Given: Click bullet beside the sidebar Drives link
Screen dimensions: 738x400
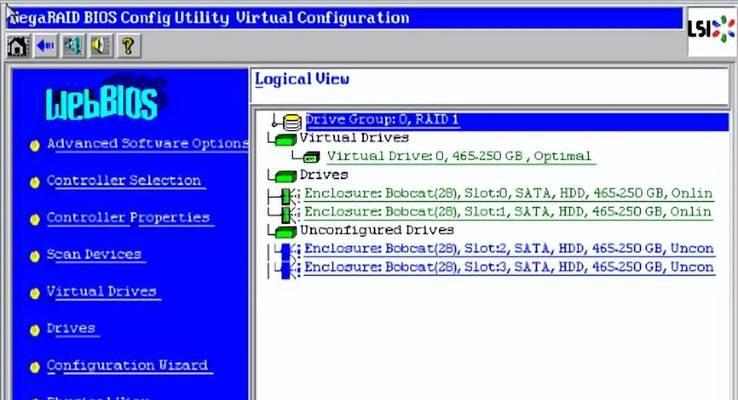Looking at the screenshot, I should pos(35,330).
